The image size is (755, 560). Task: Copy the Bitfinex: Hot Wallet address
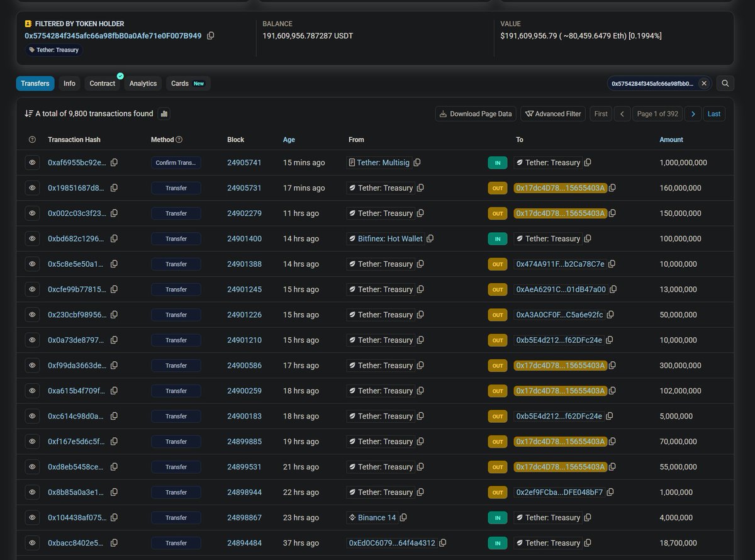click(430, 238)
